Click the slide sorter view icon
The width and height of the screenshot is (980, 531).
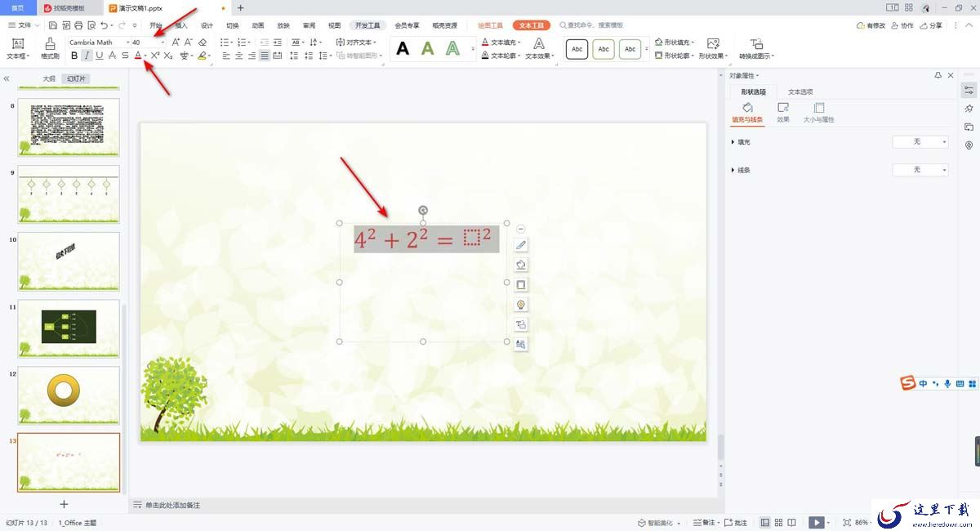779,522
